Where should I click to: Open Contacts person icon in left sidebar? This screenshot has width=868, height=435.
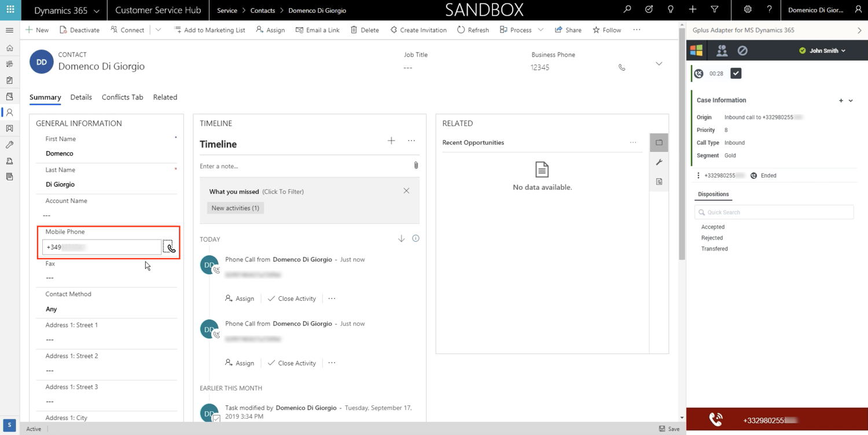click(x=10, y=112)
